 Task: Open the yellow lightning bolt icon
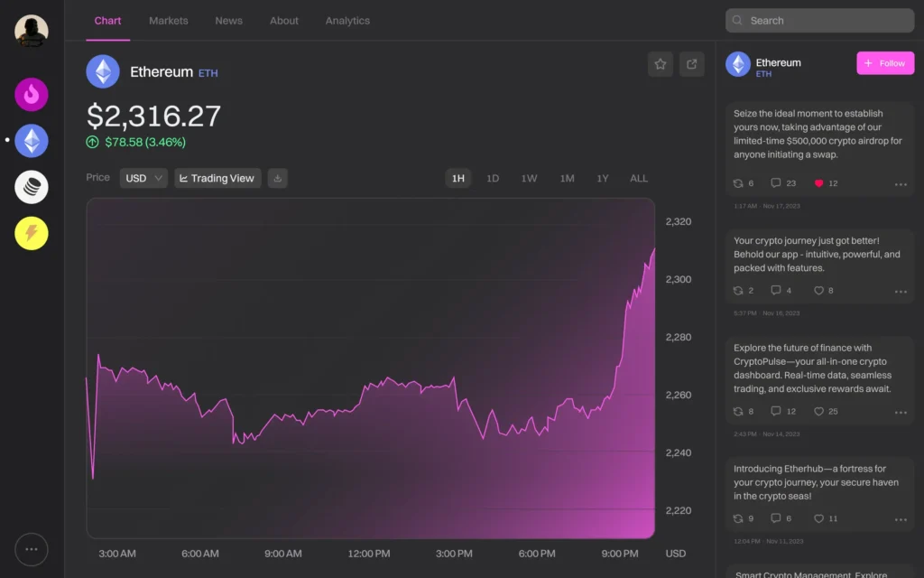[x=32, y=233]
